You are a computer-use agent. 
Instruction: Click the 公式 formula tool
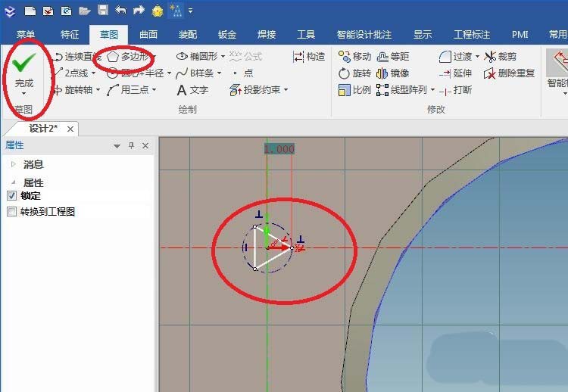245,57
